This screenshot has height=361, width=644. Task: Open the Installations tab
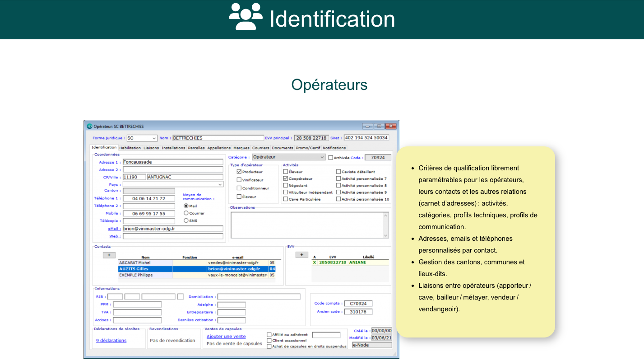[173, 148]
